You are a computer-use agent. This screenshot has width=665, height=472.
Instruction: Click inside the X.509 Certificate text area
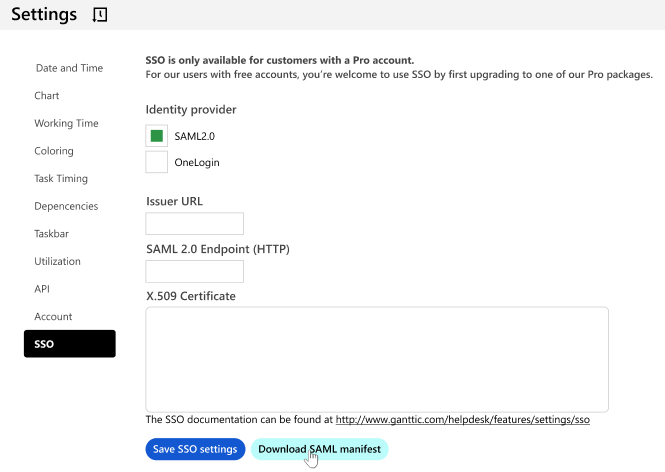click(x=377, y=359)
